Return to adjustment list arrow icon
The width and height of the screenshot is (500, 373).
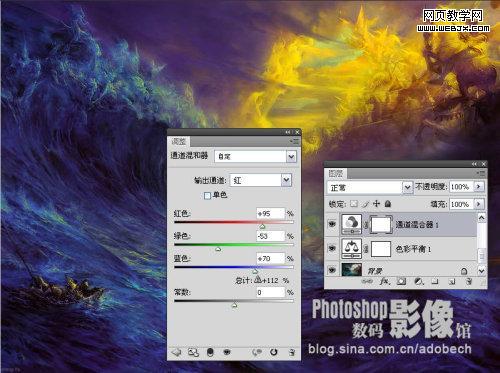pos(176,352)
